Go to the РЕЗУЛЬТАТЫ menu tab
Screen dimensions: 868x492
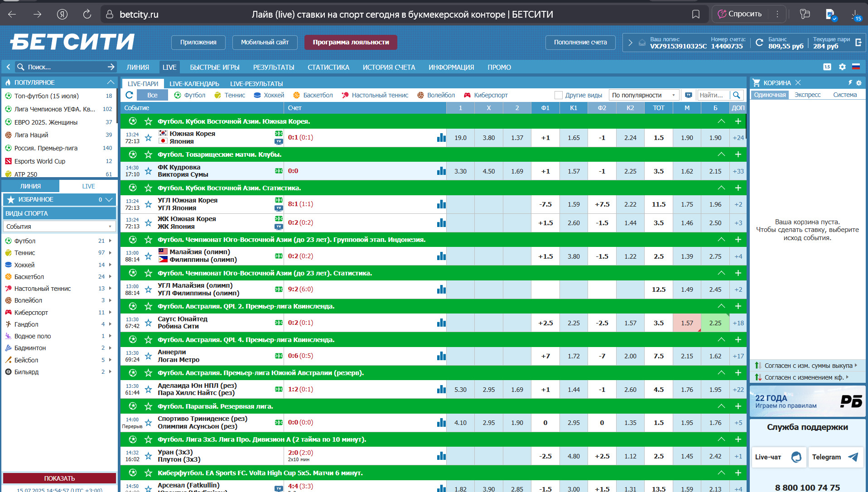pos(274,67)
